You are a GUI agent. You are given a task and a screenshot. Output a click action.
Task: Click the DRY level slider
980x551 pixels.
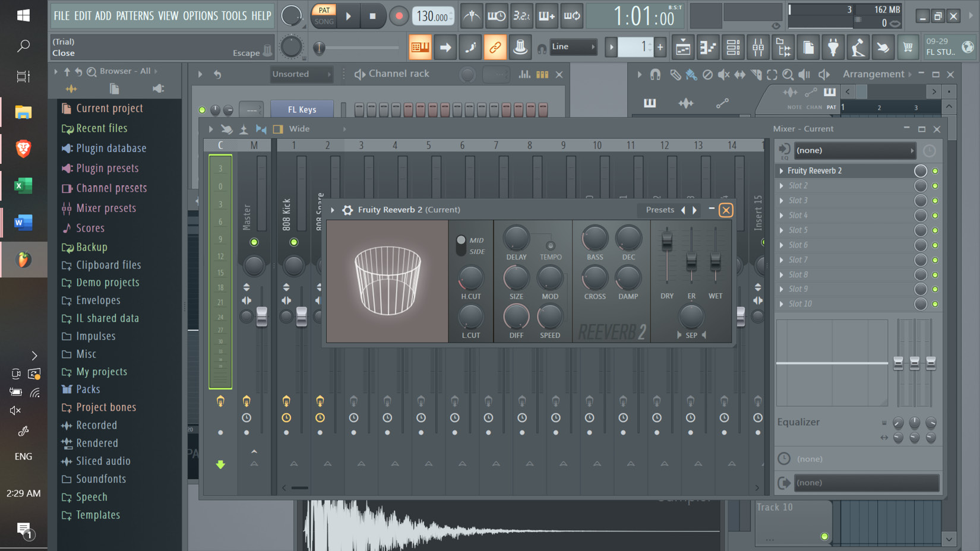click(x=667, y=240)
